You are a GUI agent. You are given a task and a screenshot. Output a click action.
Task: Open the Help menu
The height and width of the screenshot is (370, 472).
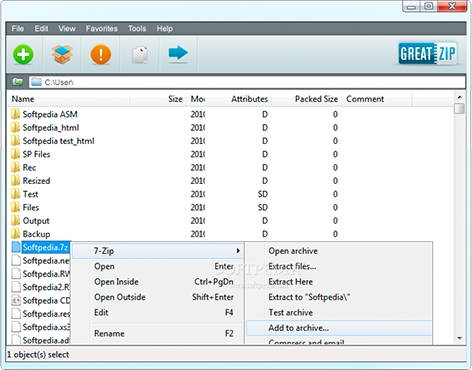coord(165,29)
